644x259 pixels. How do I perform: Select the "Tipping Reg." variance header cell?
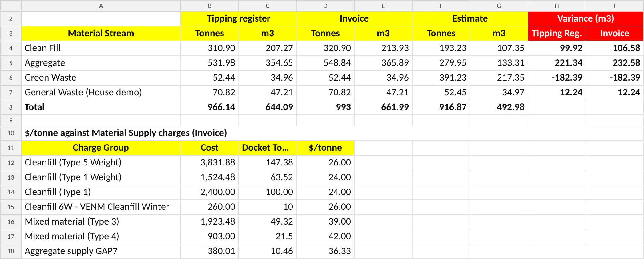pos(557,33)
